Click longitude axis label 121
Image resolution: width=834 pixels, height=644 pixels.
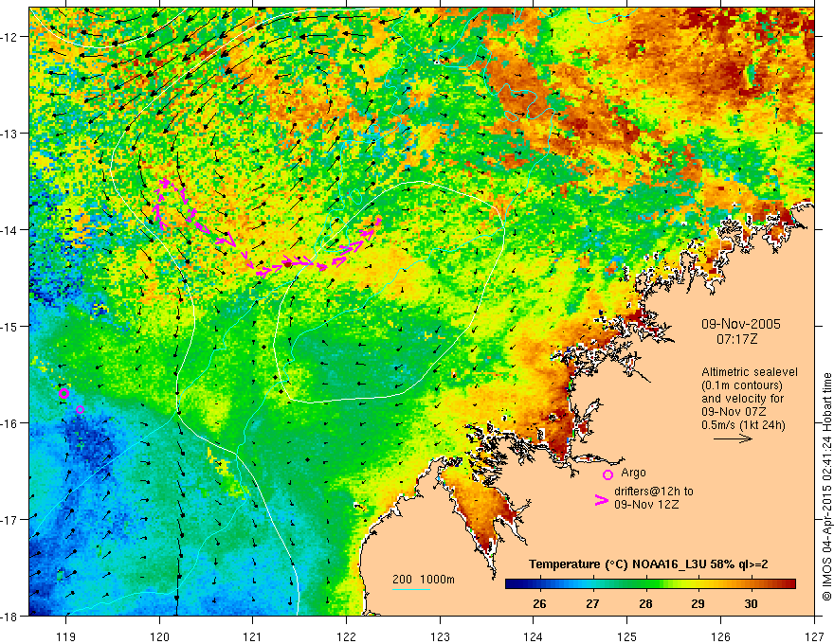point(252,636)
